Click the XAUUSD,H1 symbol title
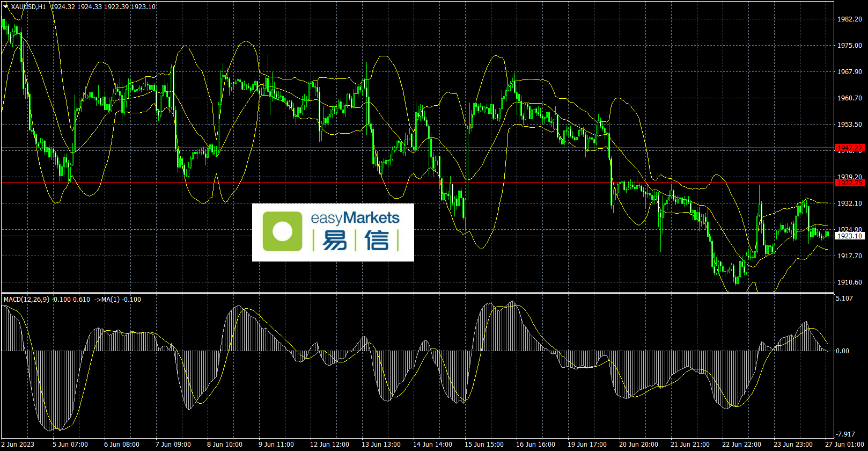868x451 pixels. [x=28, y=7]
